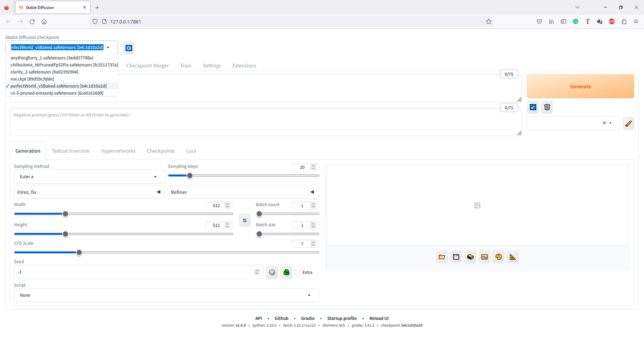Image resolution: width=644 pixels, height=349 pixels.
Task: Choose chilloutmix_NiPrunedFp32Fix checkpoint option
Action: click(62, 65)
